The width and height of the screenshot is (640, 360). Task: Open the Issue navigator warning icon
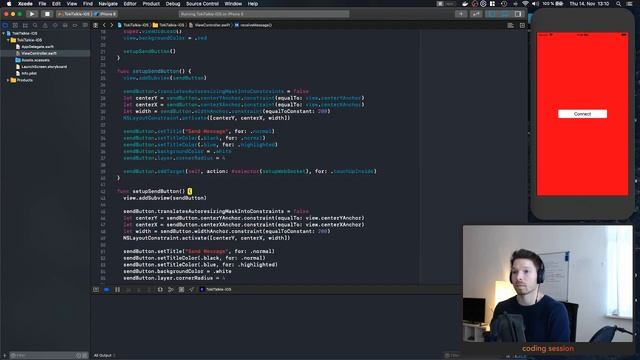(x=45, y=25)
